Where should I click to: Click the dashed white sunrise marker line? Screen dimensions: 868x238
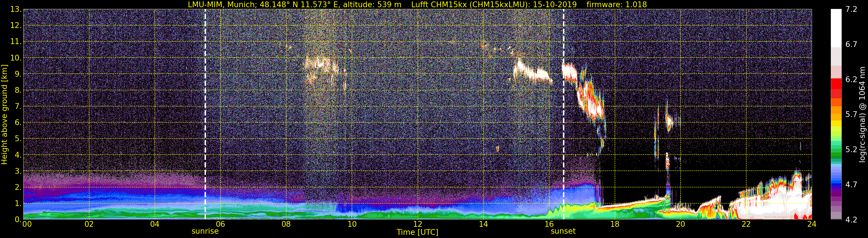point(205,115)
